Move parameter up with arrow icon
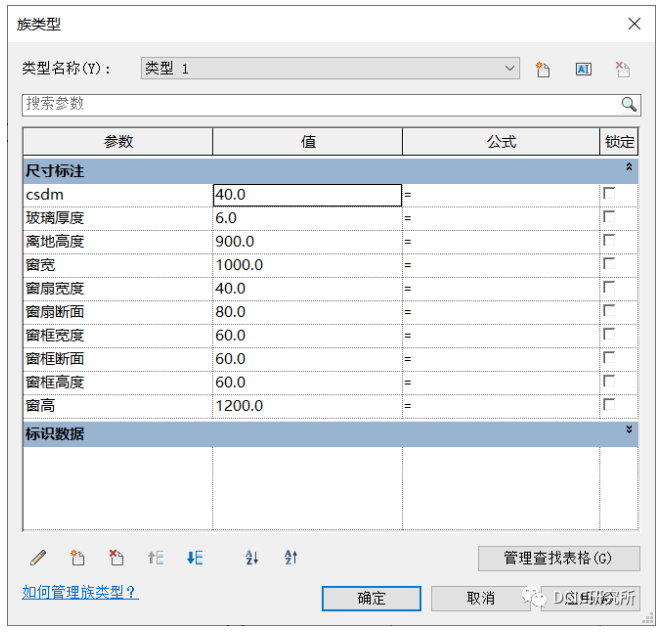This screenshot has height=633, width=663. (x=156, y=557)
